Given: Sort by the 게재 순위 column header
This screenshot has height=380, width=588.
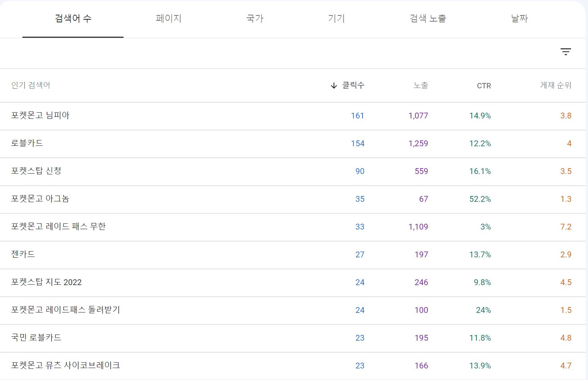Looking at the screenshot, I should tap(556, 85).
